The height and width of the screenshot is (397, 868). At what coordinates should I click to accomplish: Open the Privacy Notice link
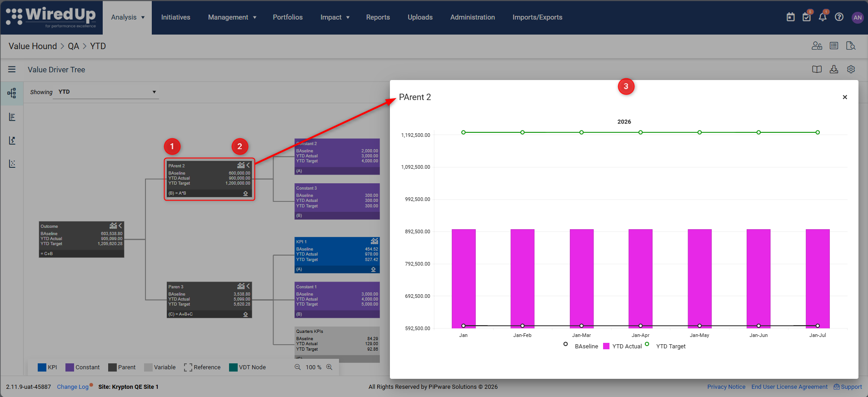point(726,387)
